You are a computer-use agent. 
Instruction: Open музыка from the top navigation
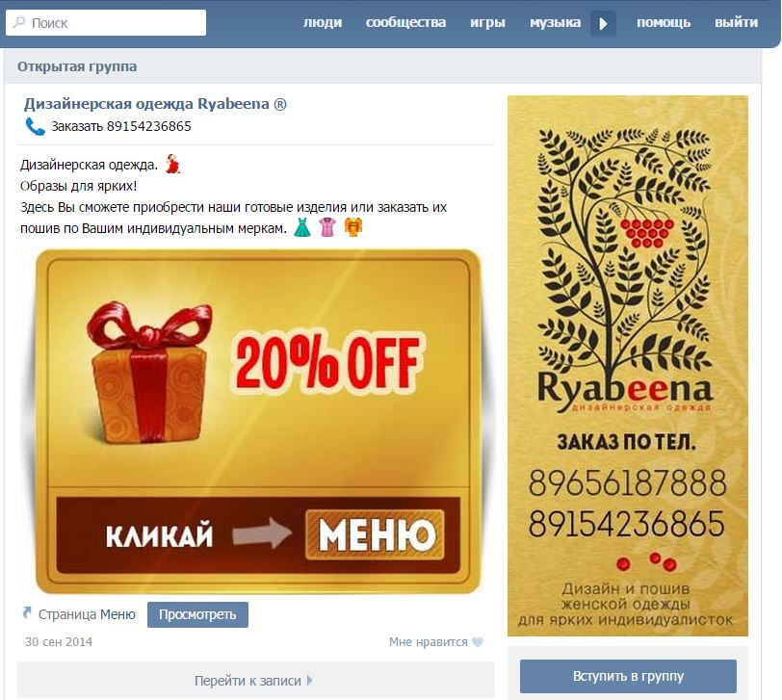pyautogui.click(x=555, y=22)
